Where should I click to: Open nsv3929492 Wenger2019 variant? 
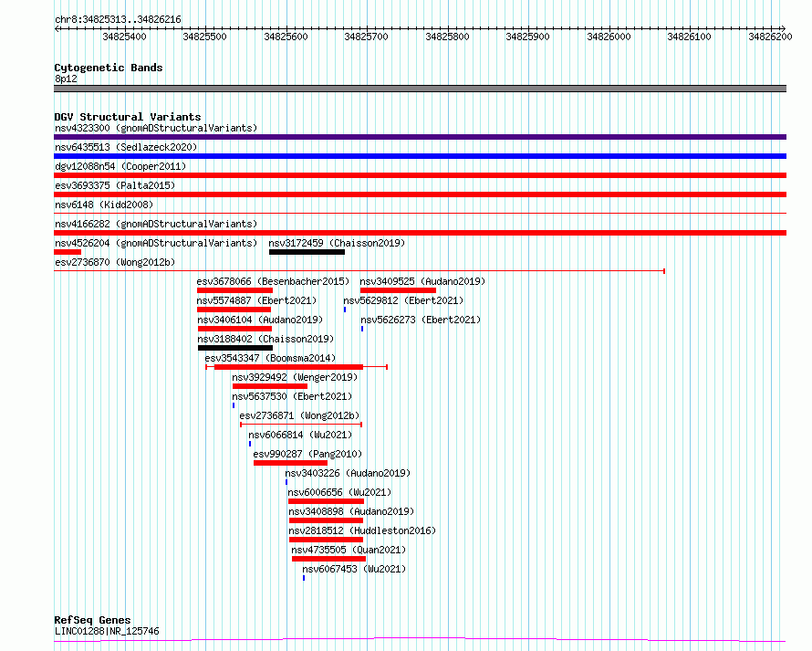point(295,377)
